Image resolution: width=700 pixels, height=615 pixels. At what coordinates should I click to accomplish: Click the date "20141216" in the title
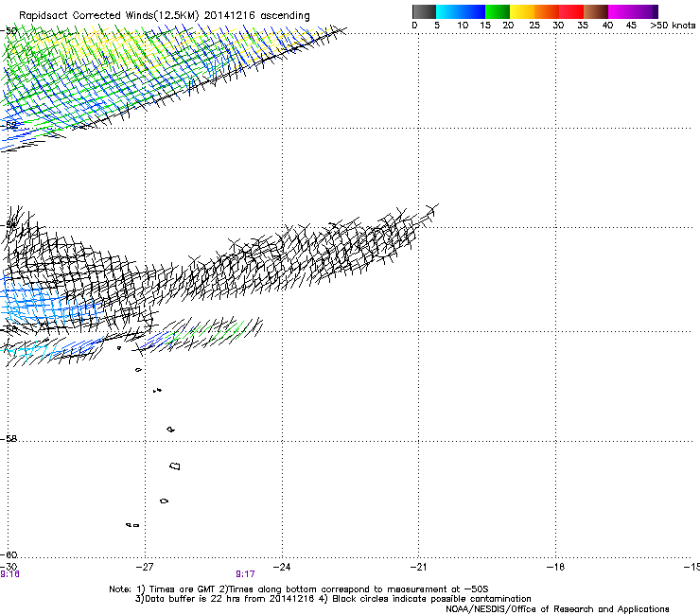pyautogui.click(x=230, y=16)
